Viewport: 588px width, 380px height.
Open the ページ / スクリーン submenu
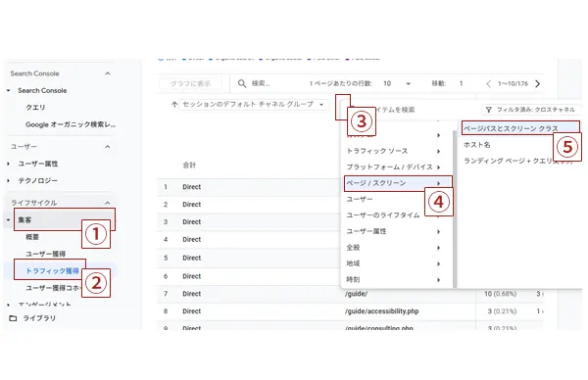pos(398,183)
